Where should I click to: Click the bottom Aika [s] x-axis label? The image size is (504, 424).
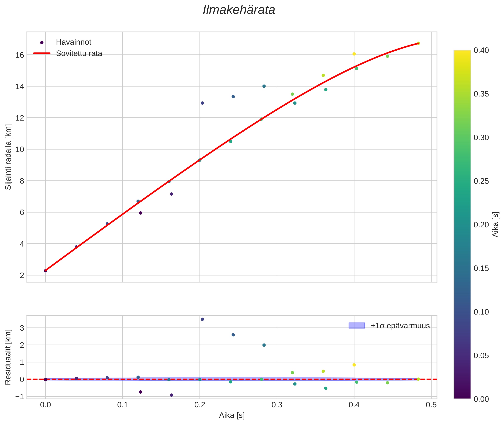232,415
